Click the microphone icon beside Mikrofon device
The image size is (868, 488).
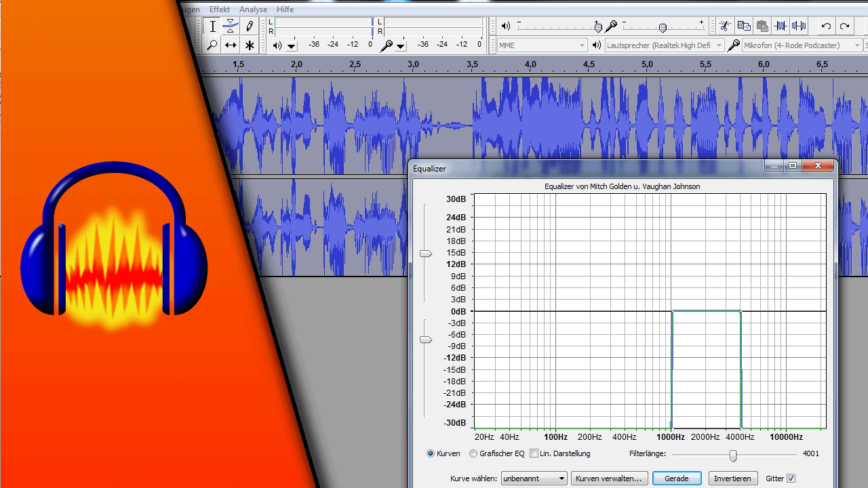733,45
